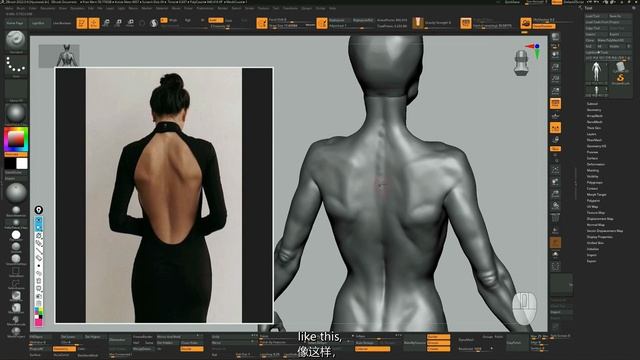Toggle Solo mode in right shelf

point(555,255)
